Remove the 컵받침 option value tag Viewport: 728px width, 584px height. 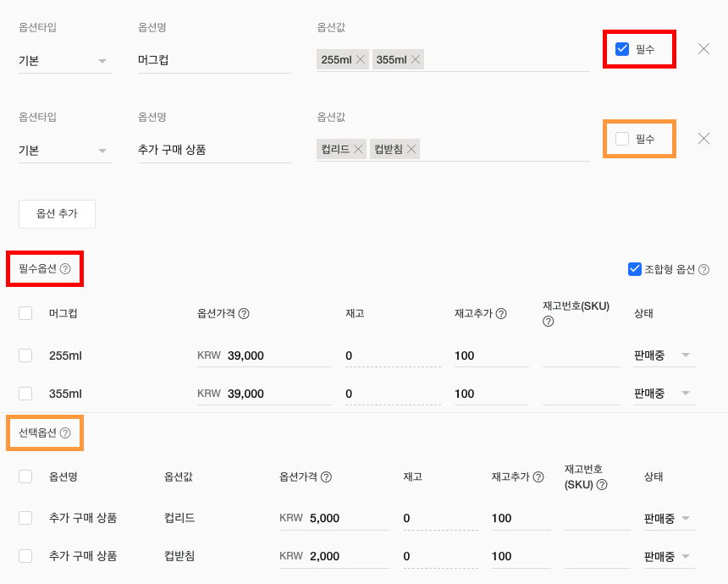411,149
